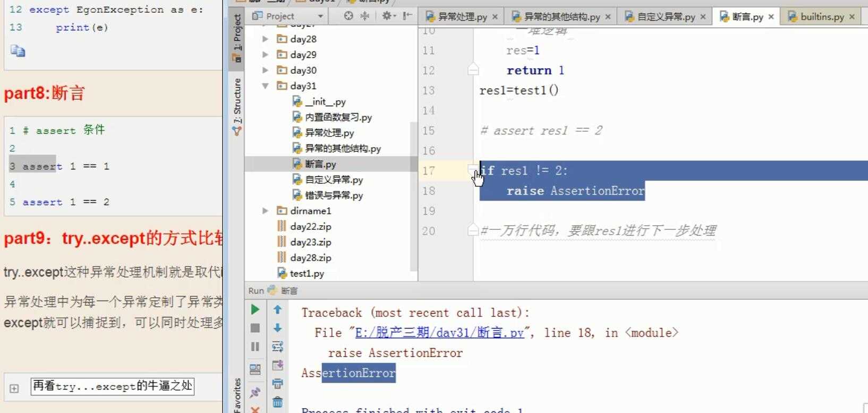The image size is (868, 413).
Task: Expand the day30 folder
Action: coord(265,70)
